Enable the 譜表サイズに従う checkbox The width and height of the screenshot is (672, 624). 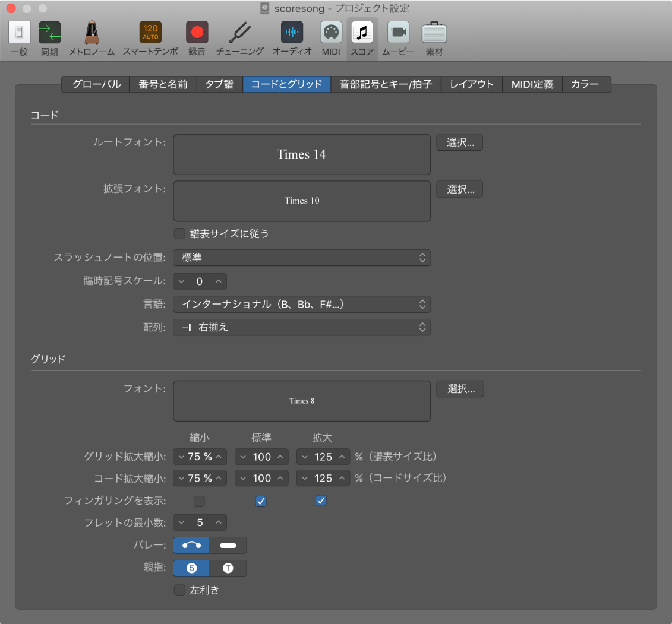click(179, 234)
